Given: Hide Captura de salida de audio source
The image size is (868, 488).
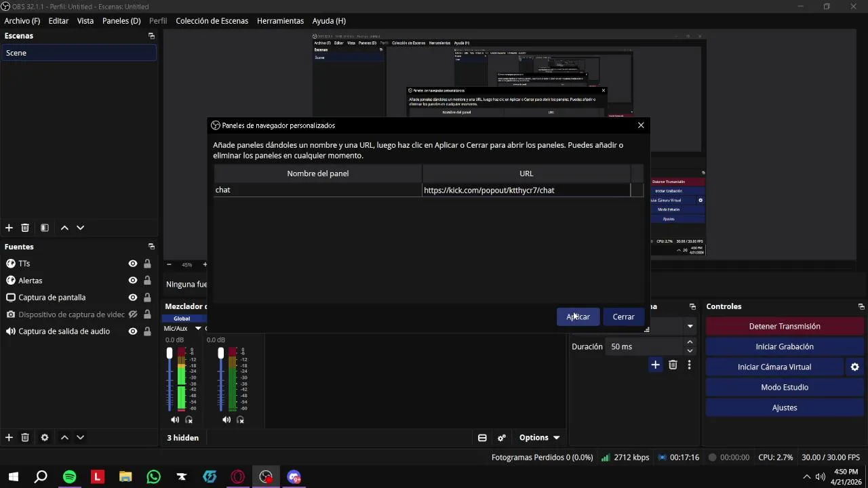Looking at the screenshot, I should [133, 331].
